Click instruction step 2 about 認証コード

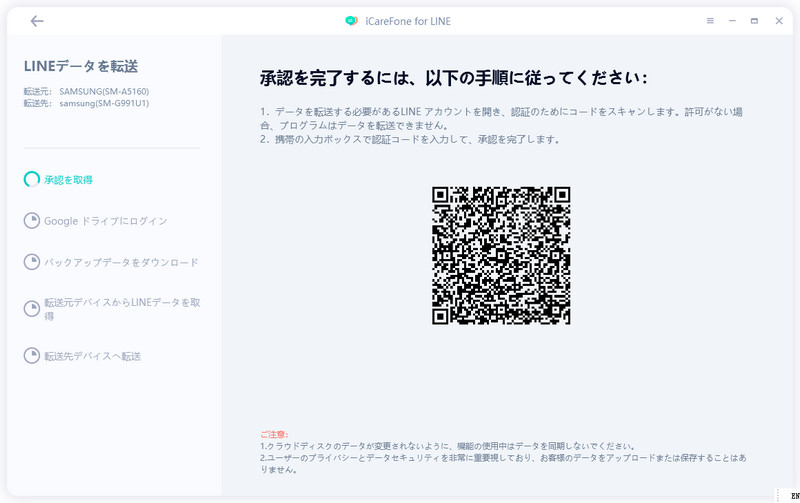410,139
